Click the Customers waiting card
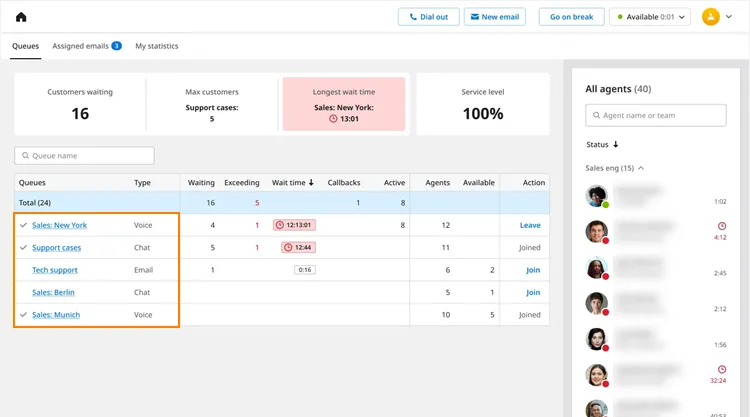The width and height of the screenshot is (750, 417). tap(80, 104)
